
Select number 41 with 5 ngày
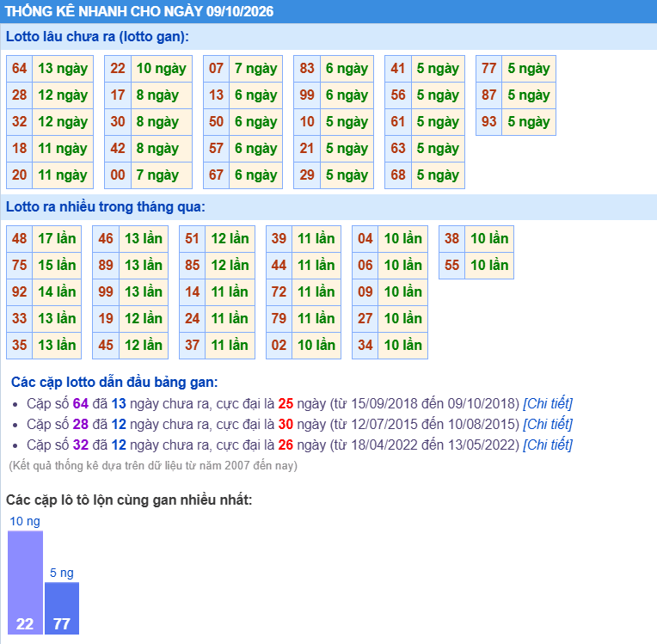click(x=398, y=68)
